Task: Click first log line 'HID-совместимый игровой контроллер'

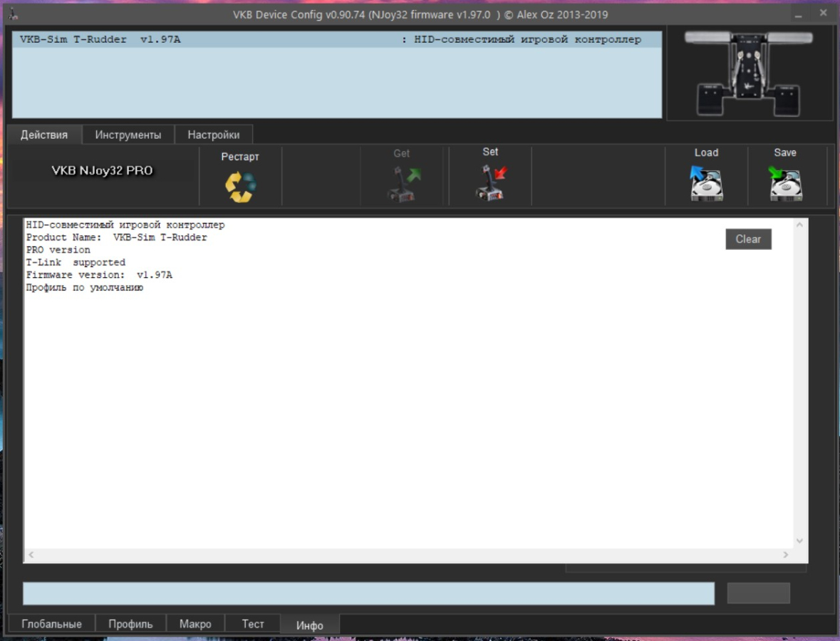Action: pyautogui.click(x=125, y=225)
